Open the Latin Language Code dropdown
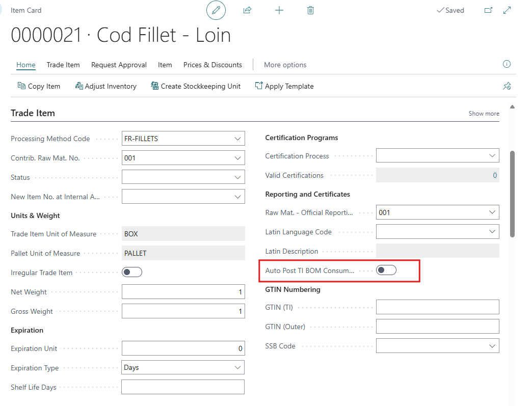Image resolution: width=532 pixels, height=406 pixels. (492, 231)
